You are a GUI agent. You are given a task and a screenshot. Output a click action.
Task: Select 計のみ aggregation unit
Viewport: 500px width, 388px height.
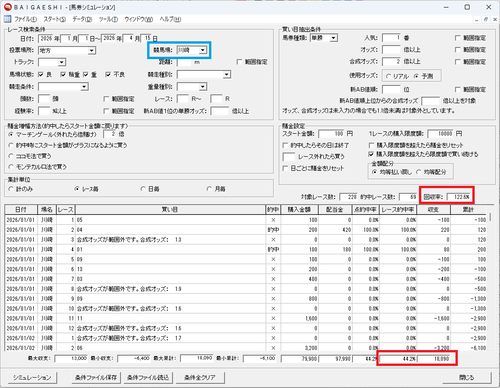click(x=11, y=189)
